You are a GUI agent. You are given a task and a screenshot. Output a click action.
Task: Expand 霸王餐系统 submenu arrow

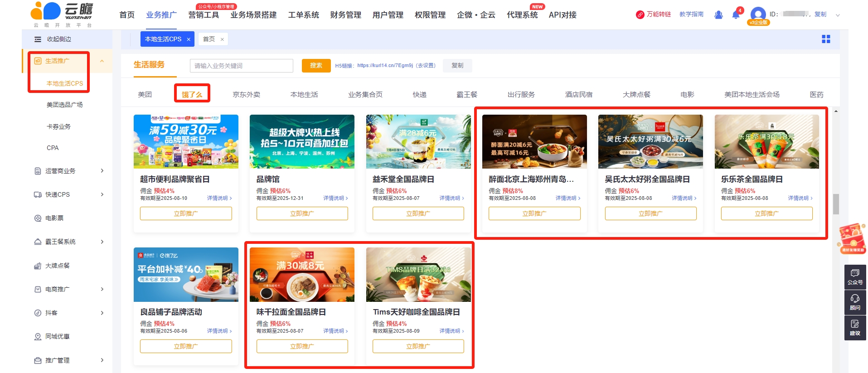(102, 242)
